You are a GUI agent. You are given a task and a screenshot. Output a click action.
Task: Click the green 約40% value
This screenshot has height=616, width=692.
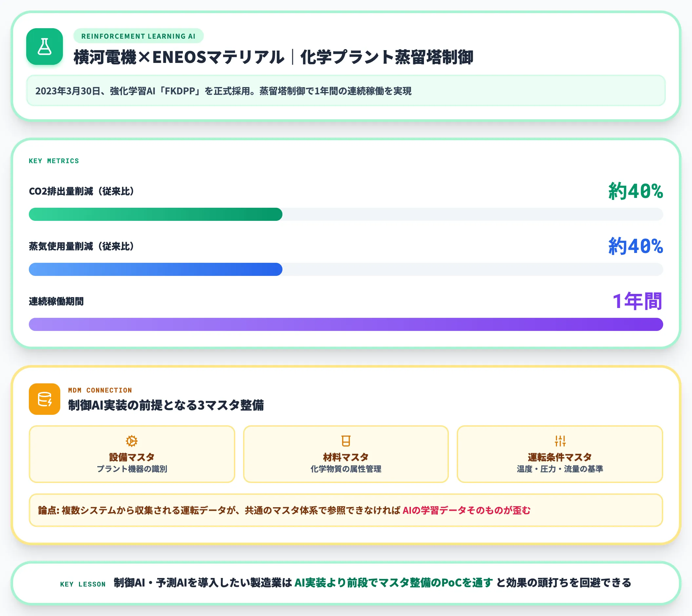point(635,191)
